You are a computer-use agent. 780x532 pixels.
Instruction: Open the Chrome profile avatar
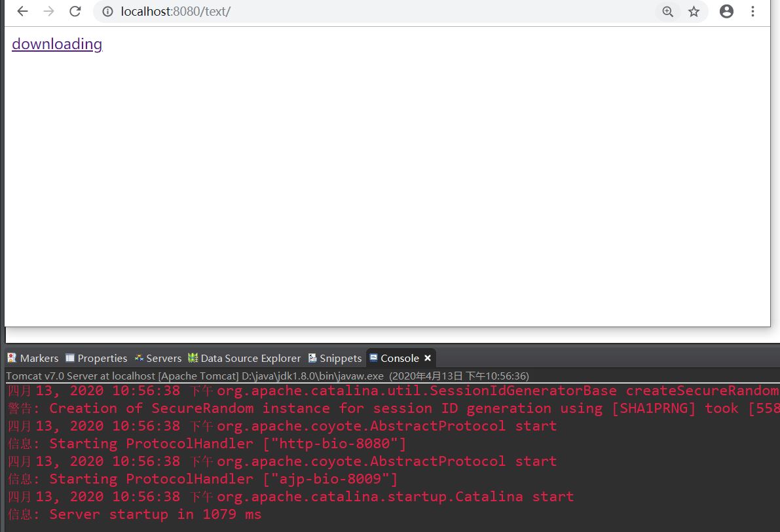click(726, 11)
